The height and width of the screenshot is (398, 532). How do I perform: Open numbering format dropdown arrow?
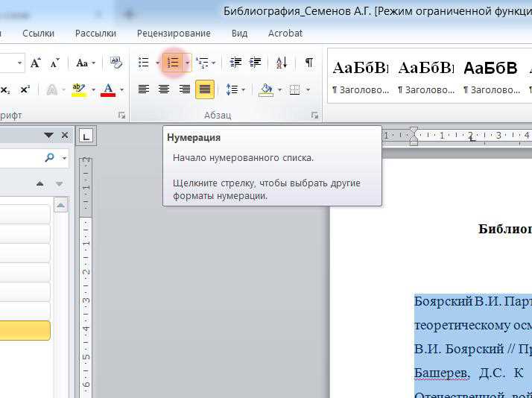click(187, 63)
